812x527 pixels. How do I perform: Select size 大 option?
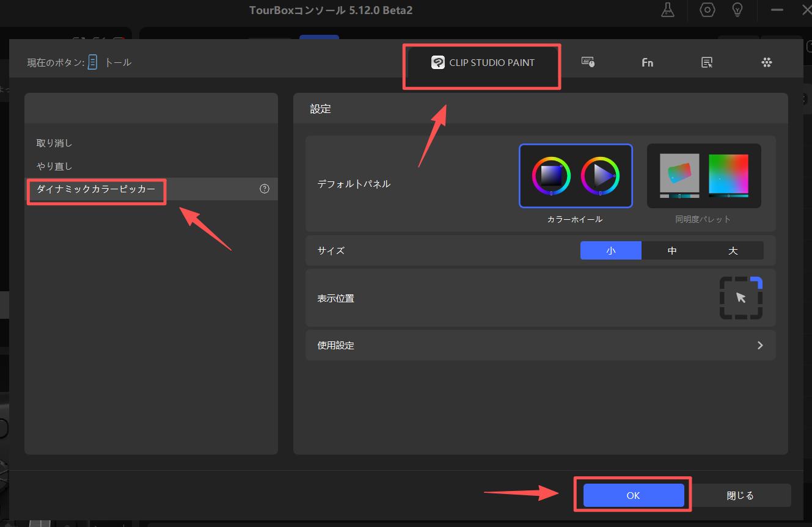point(733,251)
